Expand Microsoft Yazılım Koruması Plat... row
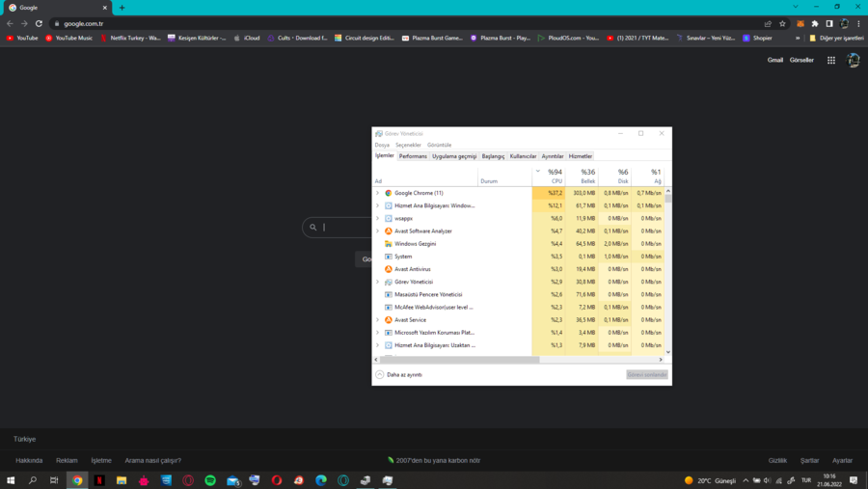Image resolution: width=868 pixels, height=489 pixels. point(377,333)
